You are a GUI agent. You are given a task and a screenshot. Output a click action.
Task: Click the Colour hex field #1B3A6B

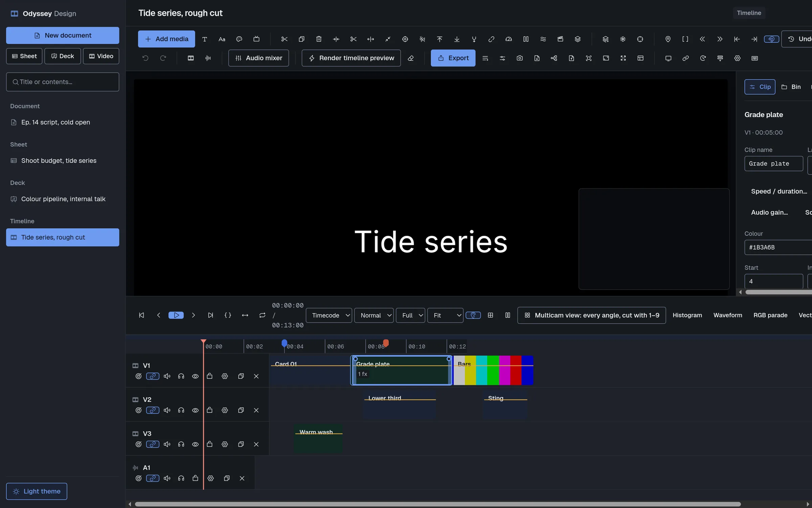(x=778, y=247)
